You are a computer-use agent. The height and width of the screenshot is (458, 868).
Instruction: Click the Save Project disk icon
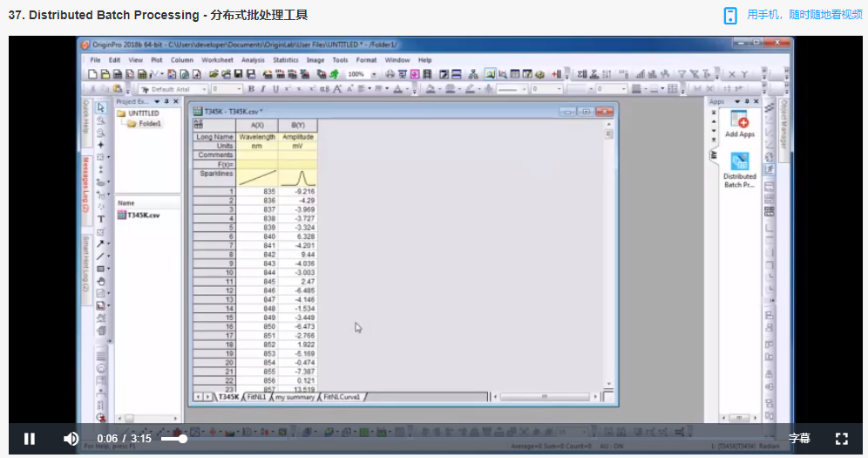[238, 74]
